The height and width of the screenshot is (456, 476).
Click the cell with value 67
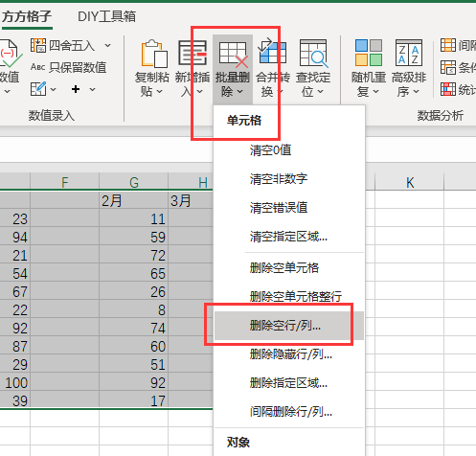pyautogui.click(x=15, y=291)
